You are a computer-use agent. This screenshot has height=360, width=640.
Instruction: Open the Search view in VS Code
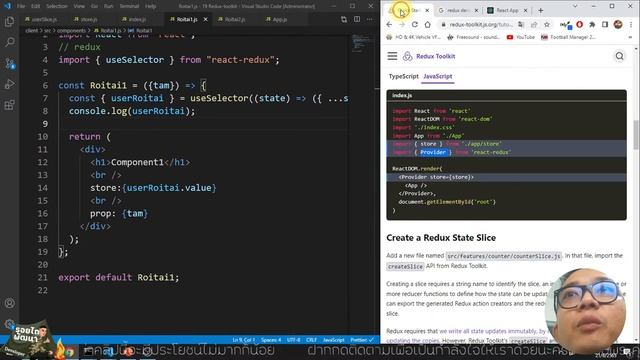pos(9,42)
